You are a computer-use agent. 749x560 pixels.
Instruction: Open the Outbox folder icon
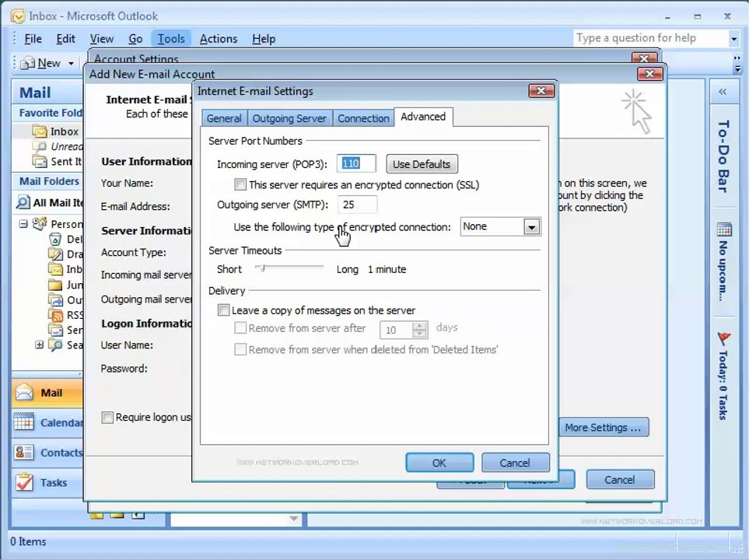click(x=55, y=300)
